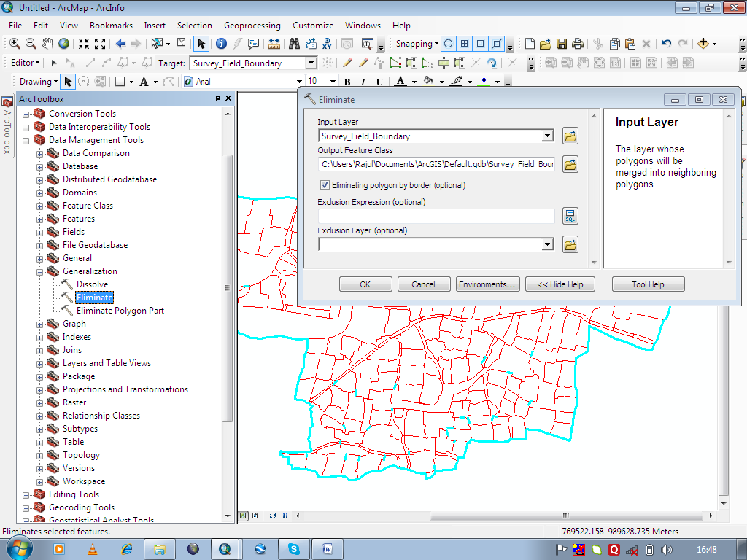Click Cancel in Eliminate dialog
Image resolution: width=747 pixels, height=560 pixels.
pyautogui.click(x=424, y=284)
